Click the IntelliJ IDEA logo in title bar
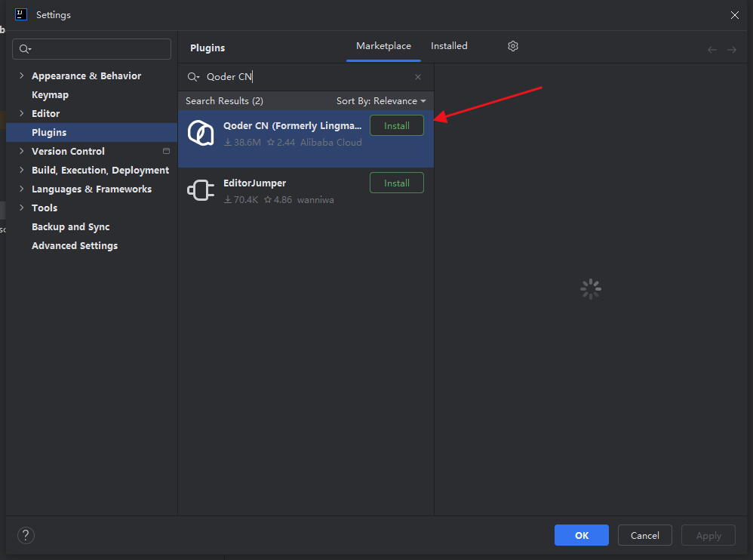753x560 pixels. [x=21, y=14]
